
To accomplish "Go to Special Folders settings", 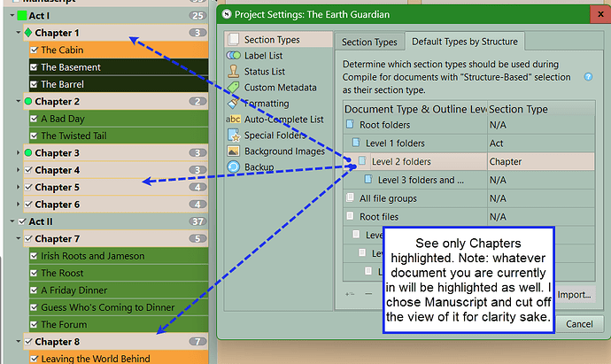I will point(275,136).
